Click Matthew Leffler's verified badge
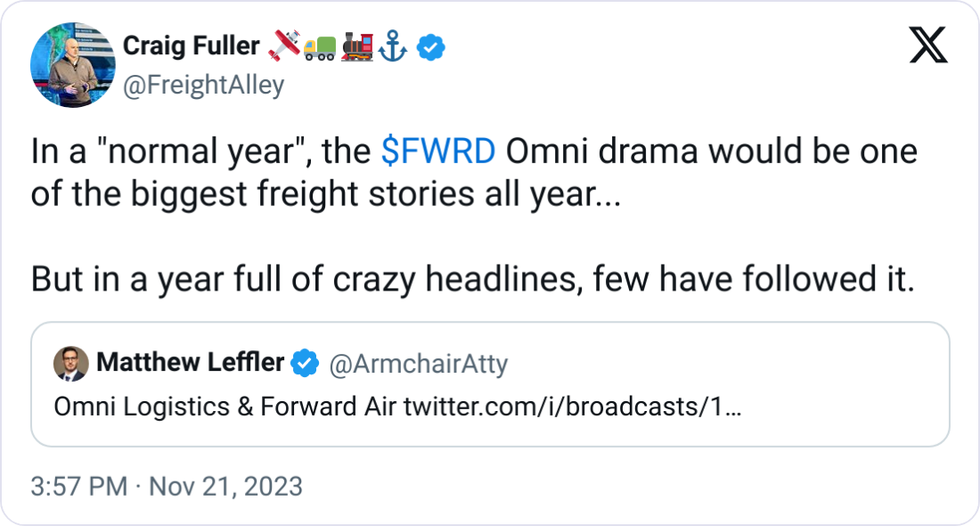Viewport: 980px width, 526px height. [306, 363]
